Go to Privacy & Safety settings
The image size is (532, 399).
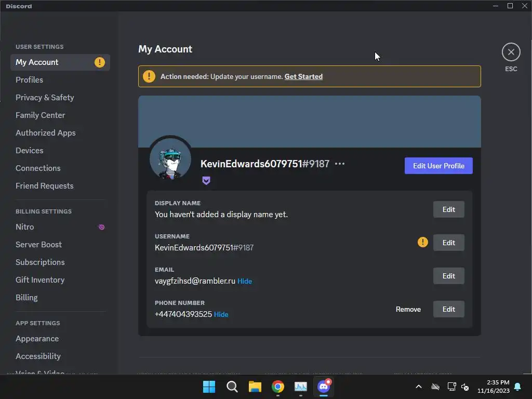(60, 98)
